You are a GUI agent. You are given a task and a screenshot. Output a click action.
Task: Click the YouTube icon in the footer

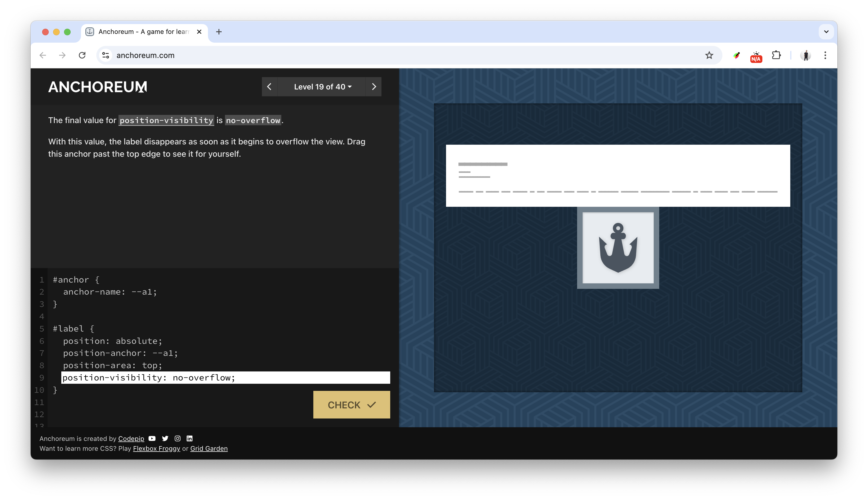[x=152, y=438]
